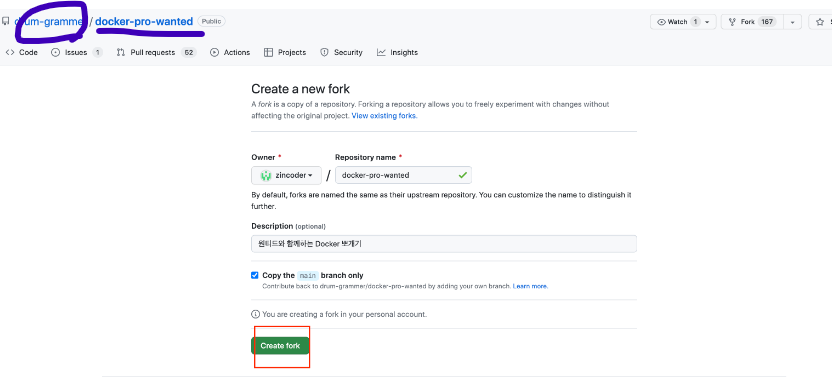Click the Issues count badge 1
This screenshot has height=378, width=832.
coord(97,53)
